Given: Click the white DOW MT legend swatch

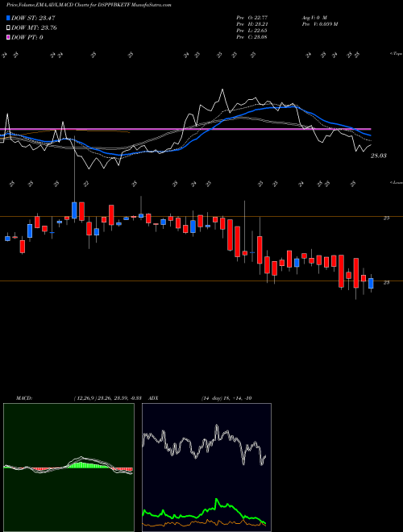Looking at the screenshot, I should click(x=8, y=27).
